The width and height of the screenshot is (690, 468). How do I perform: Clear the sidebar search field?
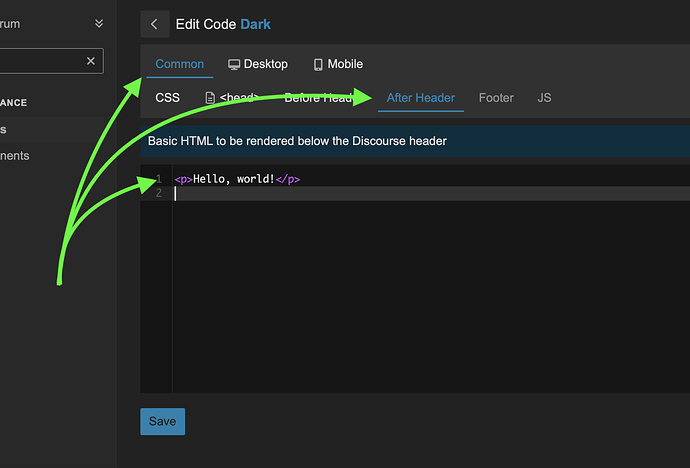(91, 61)
